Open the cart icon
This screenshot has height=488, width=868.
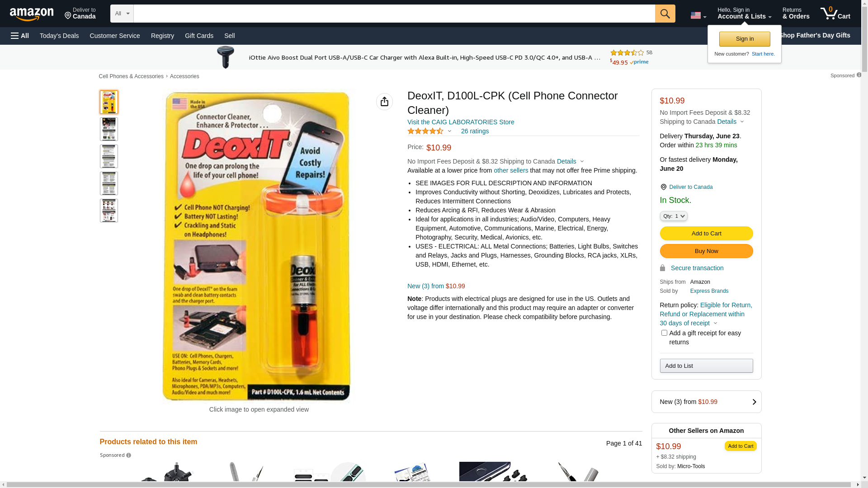pos(835,14)
